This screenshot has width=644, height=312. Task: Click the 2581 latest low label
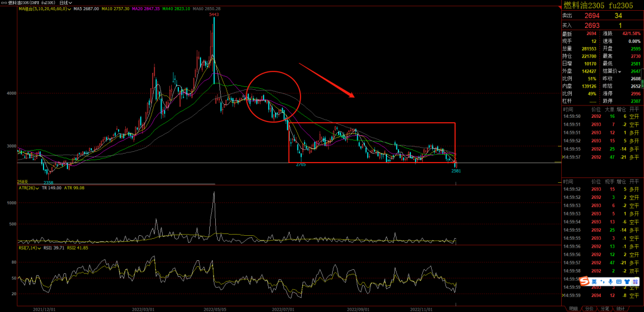pyautogui.click(x=456, y=171)
